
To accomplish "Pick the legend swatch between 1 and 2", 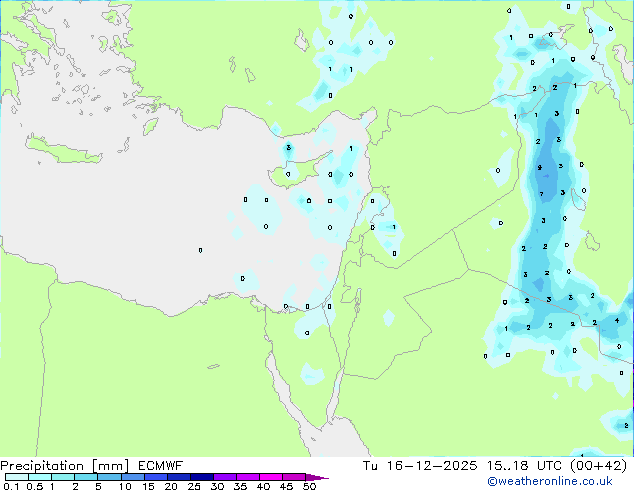I will click(63, 477).
